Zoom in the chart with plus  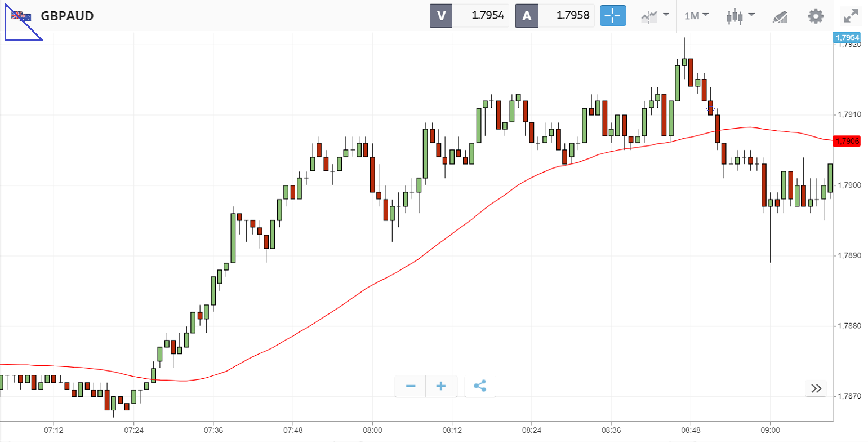pos(441,386)
